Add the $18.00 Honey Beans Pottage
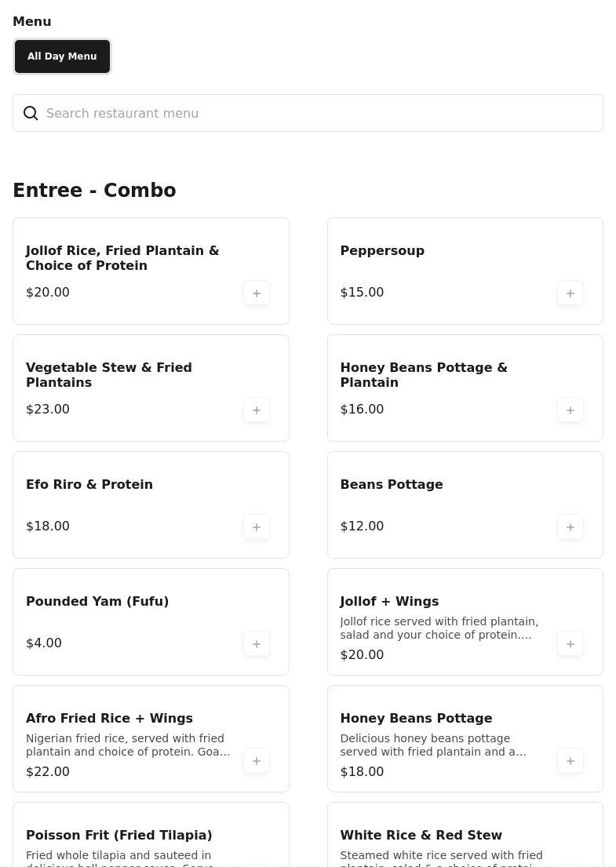The width and height of the screenshot is (616, 867). coord(570,761)
